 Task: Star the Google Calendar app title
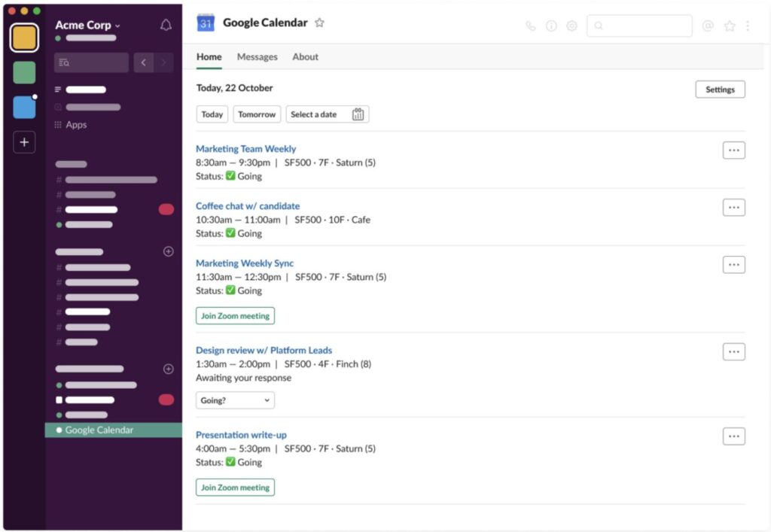coord(319,23)
